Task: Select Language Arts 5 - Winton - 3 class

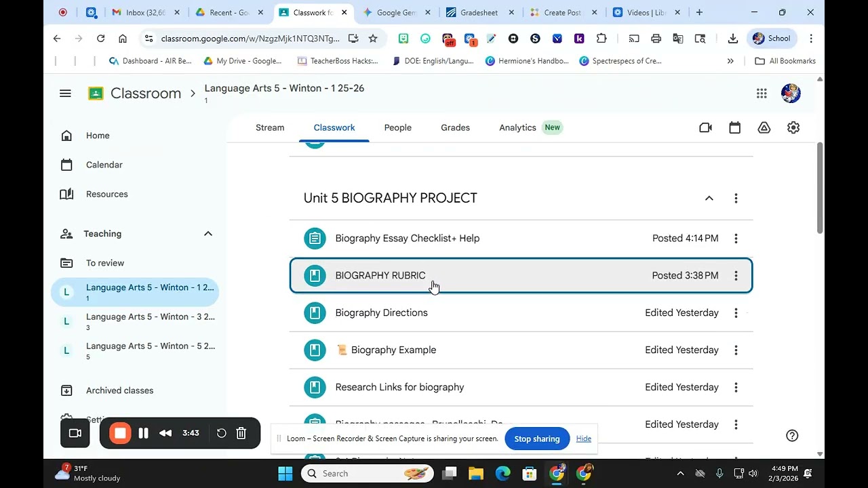Action: point(136,321)
